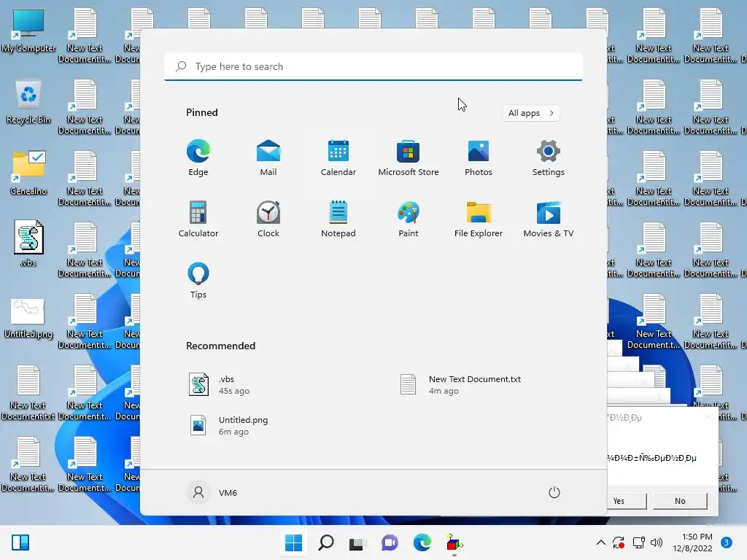Open Edge from pinned apps
Screen dimensions: 747x560
(198, 157)
